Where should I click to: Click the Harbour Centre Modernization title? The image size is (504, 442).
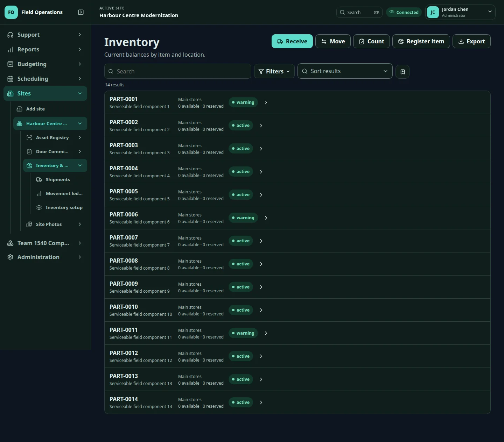click(139, 15)
